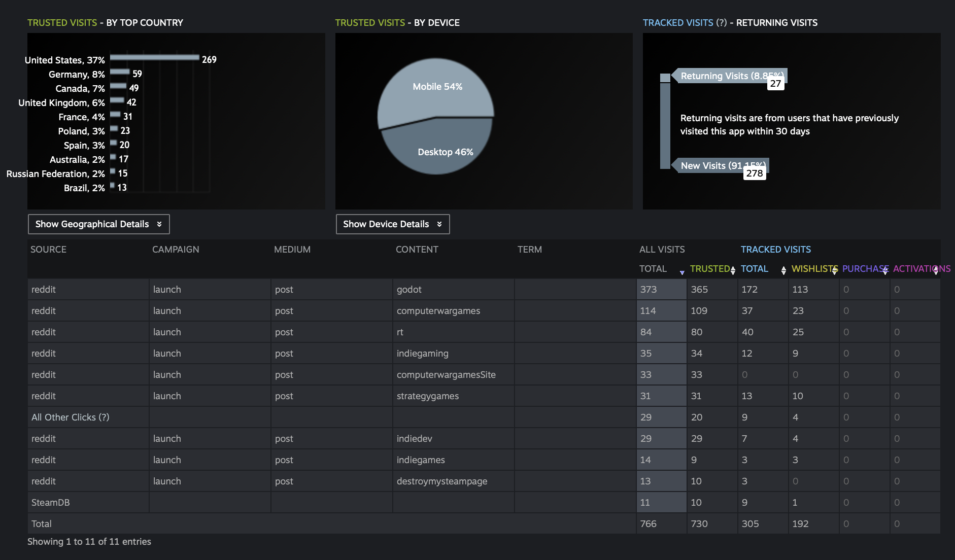Screen dimensions: 955x560
Task: Click the Russian Federation, 2% label
Action: click(x=56, y=173)
